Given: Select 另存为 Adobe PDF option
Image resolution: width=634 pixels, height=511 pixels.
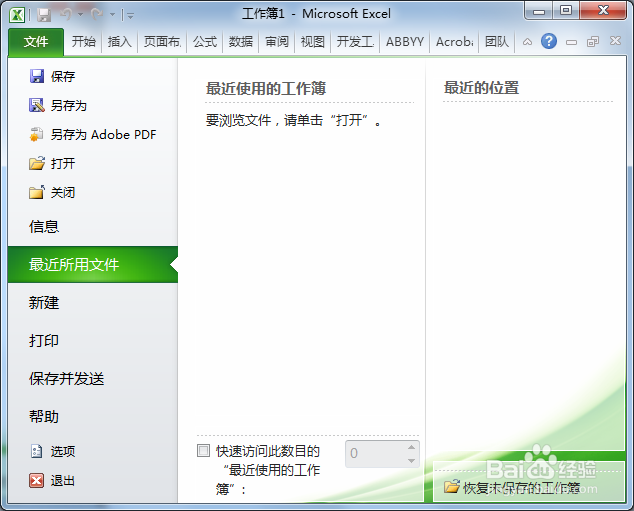Looking at the screenshot, I should point(93,135).
